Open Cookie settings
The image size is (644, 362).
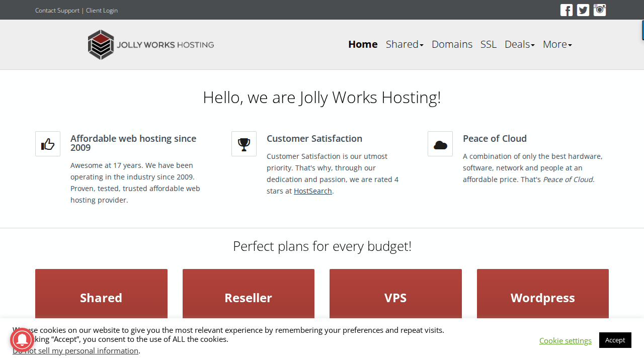pos(566,340)
